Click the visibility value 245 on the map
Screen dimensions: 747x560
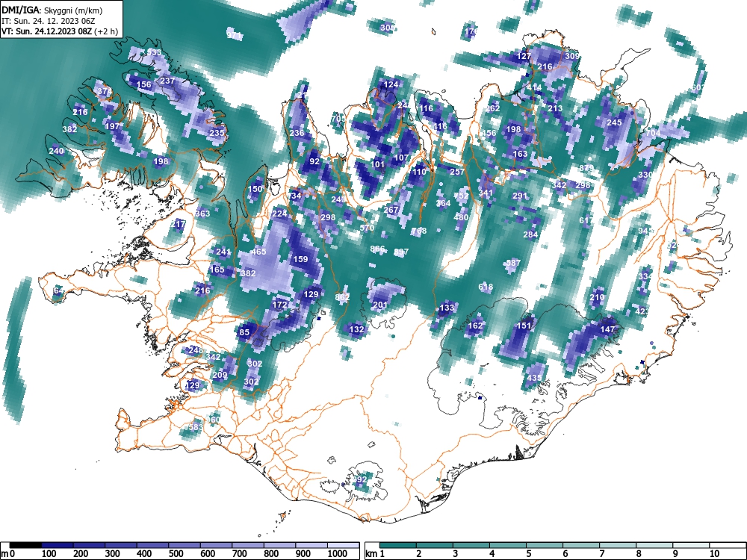[x=614, y=122]
